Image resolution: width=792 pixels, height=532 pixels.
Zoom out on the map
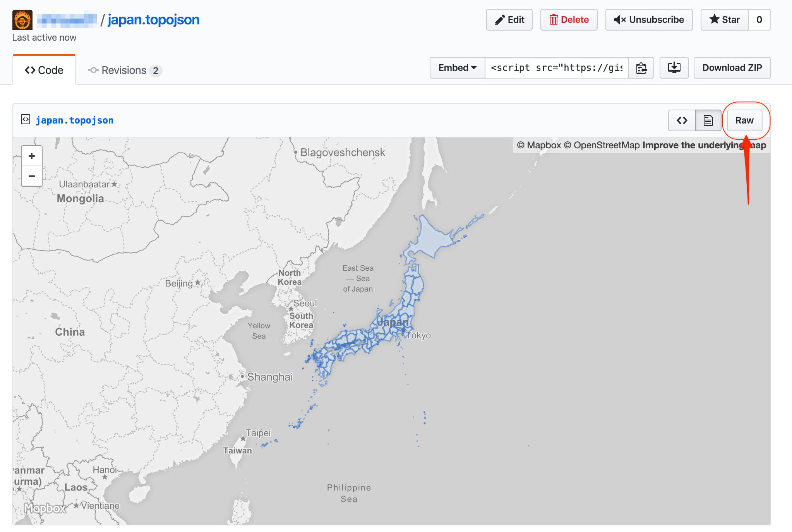click(31, 176)
